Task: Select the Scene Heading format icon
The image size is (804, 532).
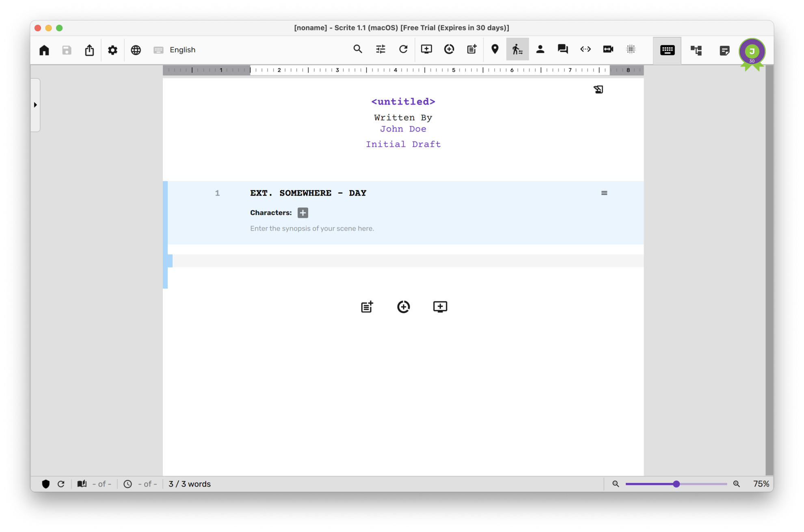Action: tap(495, 50)
